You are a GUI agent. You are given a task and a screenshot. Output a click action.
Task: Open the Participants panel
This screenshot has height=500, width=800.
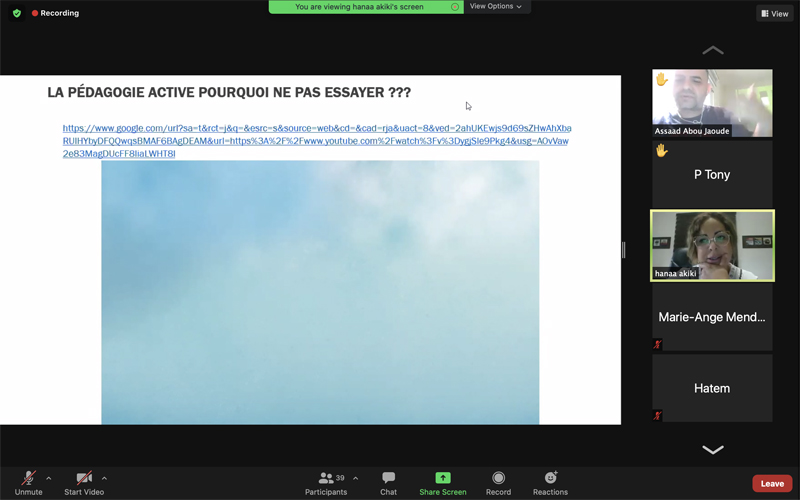326,478
